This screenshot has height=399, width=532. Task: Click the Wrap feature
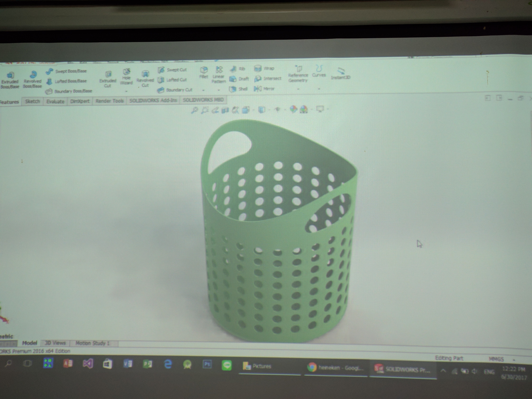pos(264,68)
